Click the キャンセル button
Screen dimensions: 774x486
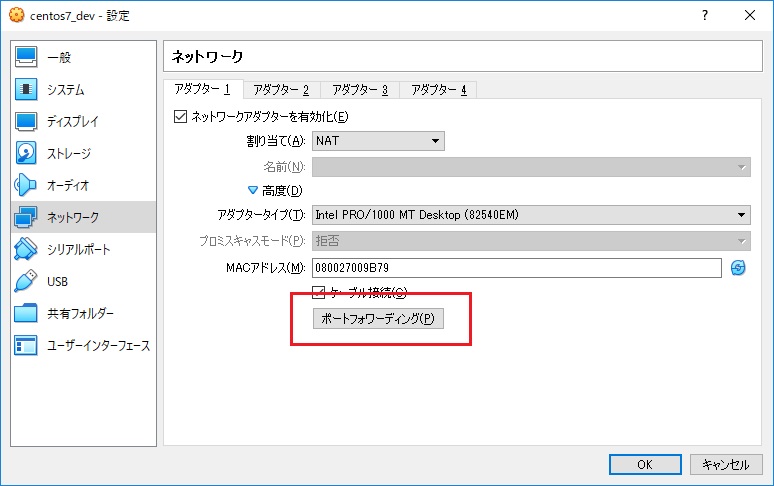pyautogui.click(x=726, y=464)
